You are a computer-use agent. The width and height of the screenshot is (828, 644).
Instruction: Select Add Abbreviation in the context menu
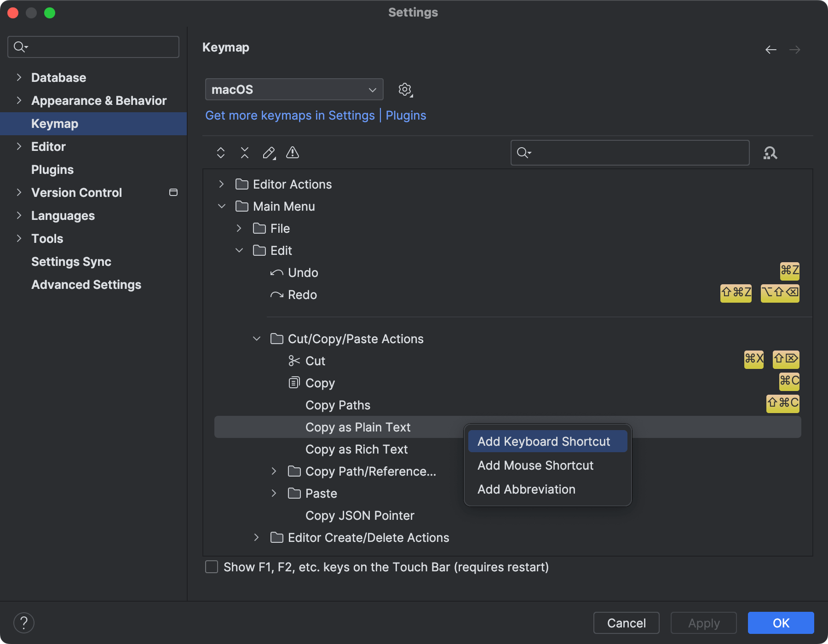click(526, 489)
